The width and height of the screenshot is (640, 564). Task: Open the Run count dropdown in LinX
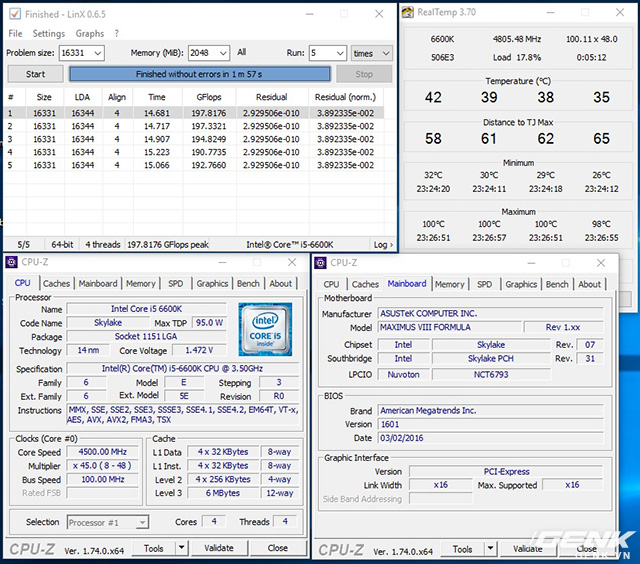(339, 53)
